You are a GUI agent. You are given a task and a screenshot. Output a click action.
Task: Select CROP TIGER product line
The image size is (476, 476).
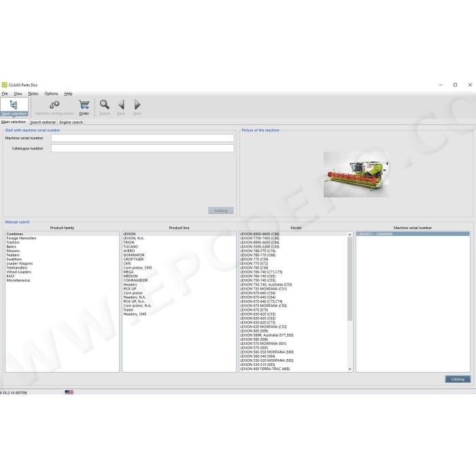coord(179,260)
